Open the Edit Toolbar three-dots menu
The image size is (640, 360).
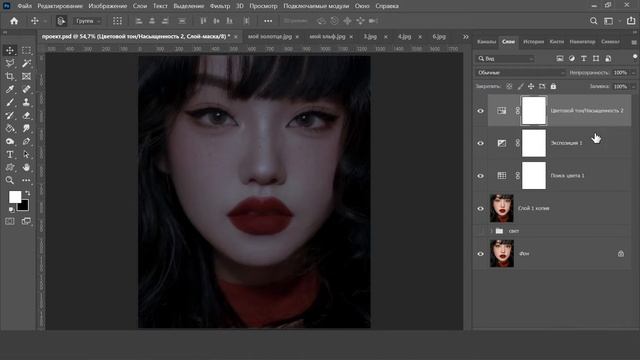coord(26,180)
